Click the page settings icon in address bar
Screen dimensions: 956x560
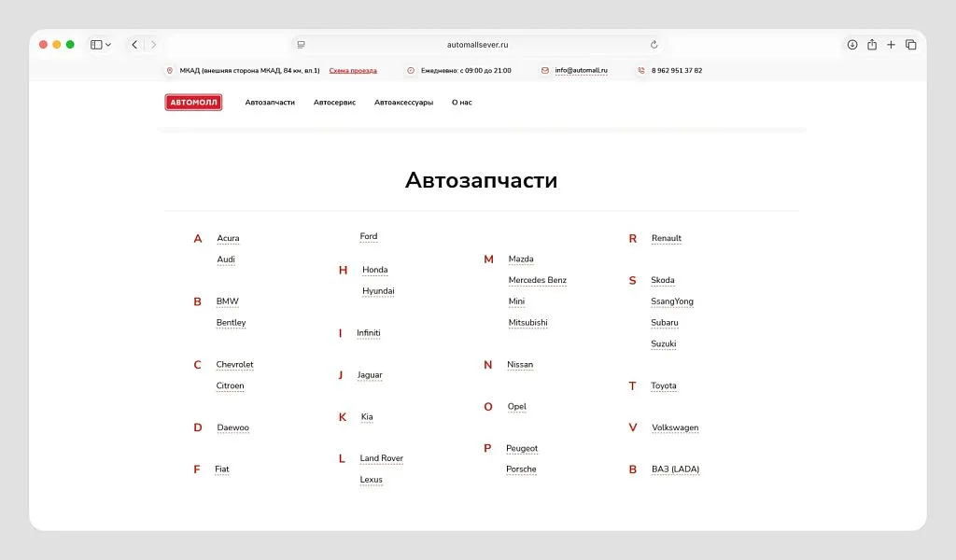point(302,45)
